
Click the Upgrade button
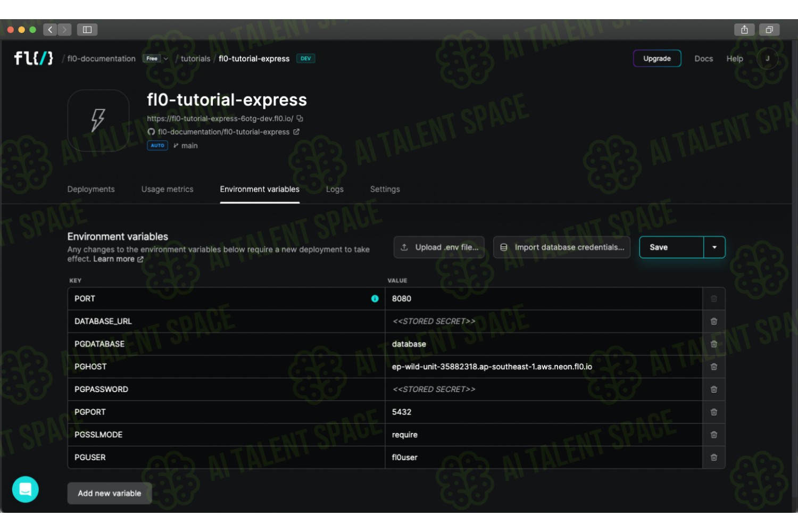pyautogui.click(x=657, y=59)
